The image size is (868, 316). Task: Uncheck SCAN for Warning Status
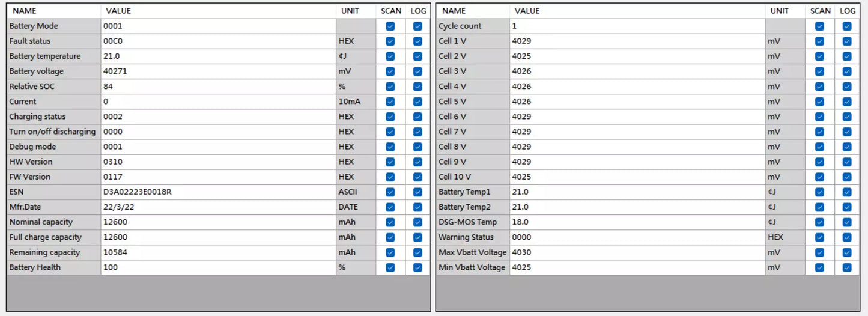819,237
